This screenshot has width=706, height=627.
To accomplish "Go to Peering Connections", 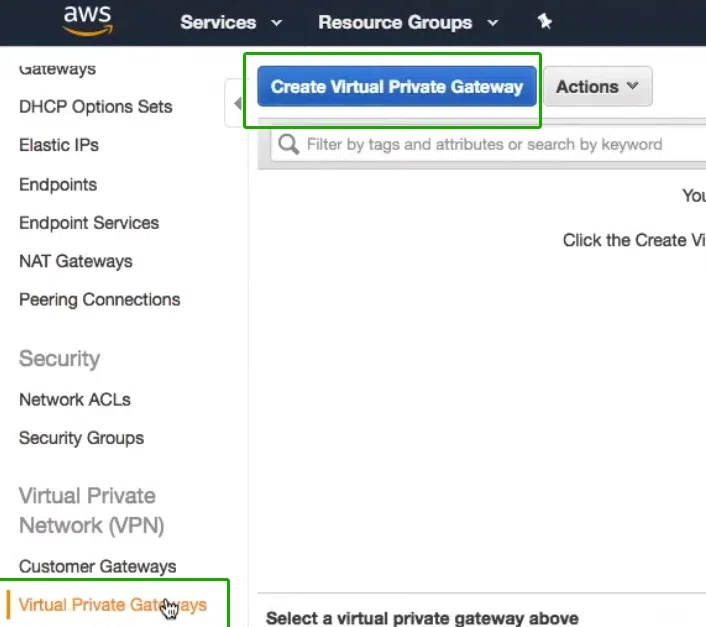I will coord(100,300).
